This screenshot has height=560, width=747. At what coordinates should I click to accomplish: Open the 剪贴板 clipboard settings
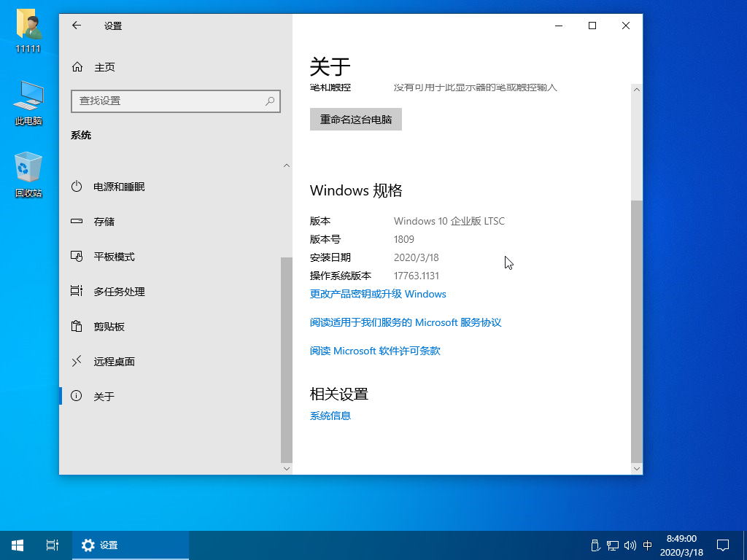click(x=109, y=327)
